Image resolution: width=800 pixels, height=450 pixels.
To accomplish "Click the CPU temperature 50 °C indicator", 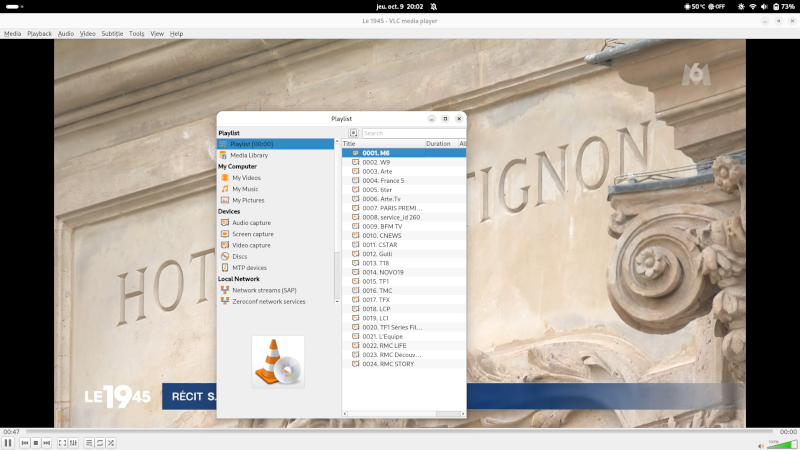I will tap(694, 7).
